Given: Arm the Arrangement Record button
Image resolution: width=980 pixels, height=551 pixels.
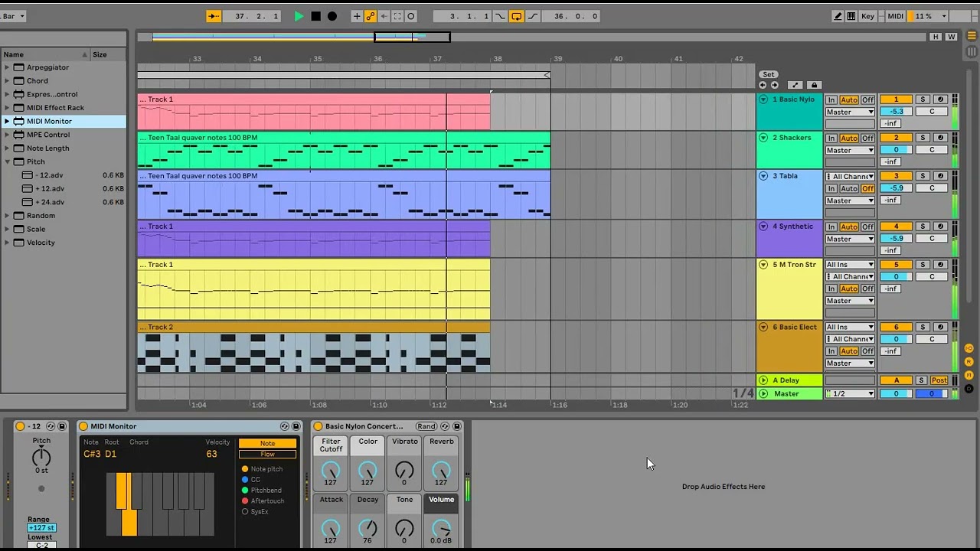Looking at the screenshot, I should [x=332, y=16].
